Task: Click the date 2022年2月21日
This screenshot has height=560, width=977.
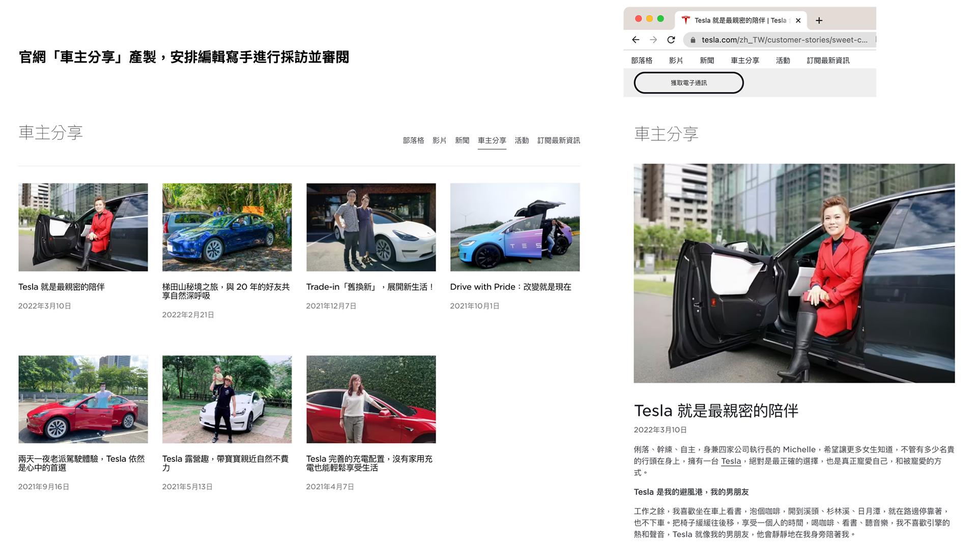Action: point(188,315)
